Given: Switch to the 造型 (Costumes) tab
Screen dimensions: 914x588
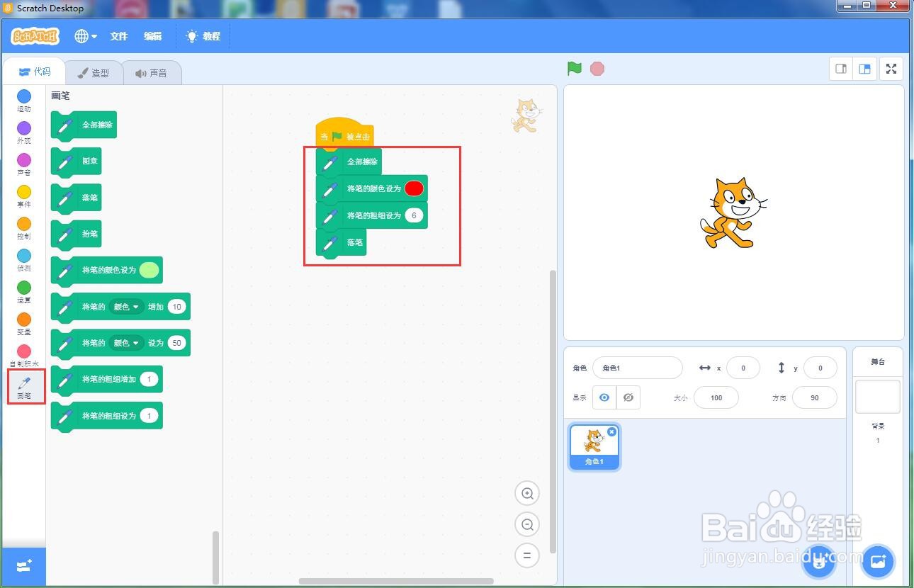Looking at the screenshot, I should click(x=94, y=72).
